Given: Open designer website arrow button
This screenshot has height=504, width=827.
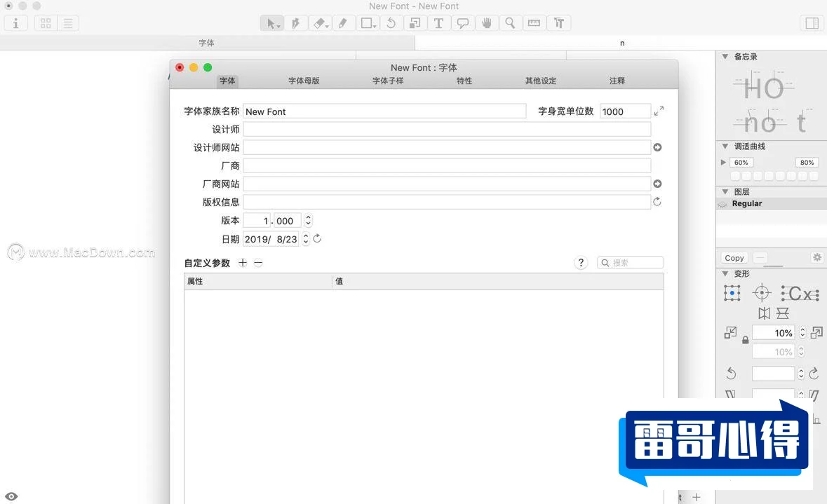Looking at the screenshot, I should (657, 148).
